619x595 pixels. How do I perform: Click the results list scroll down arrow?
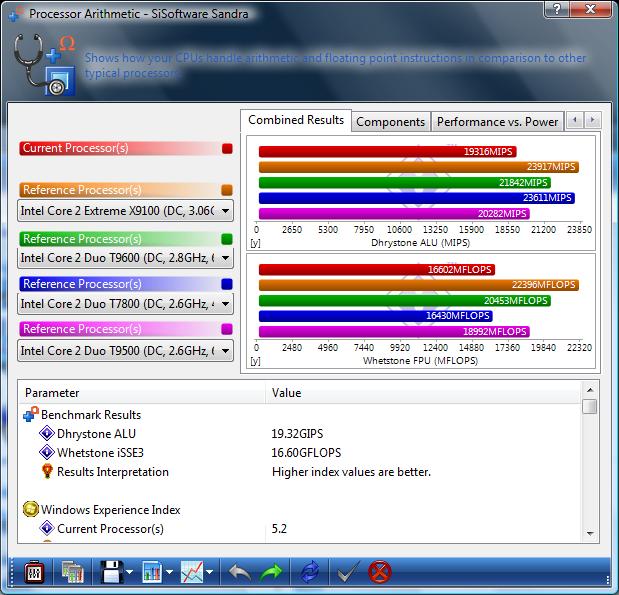(x=590, y=534)
